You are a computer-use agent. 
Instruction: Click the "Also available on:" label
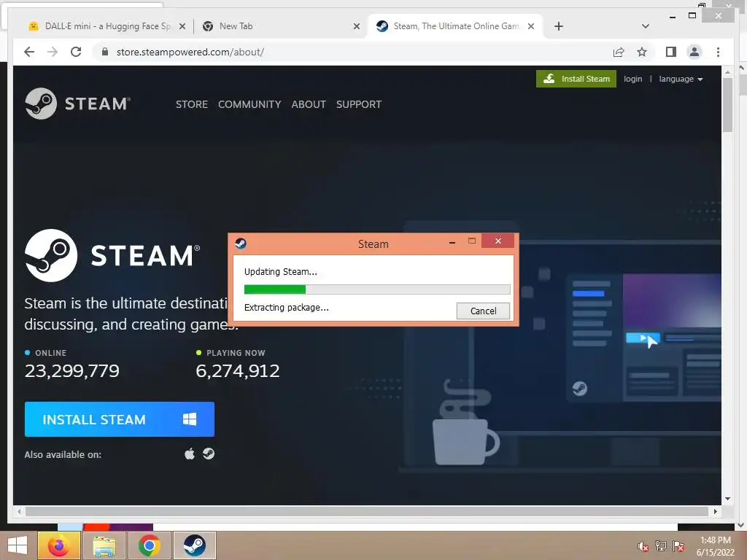(x=63, y=454)
